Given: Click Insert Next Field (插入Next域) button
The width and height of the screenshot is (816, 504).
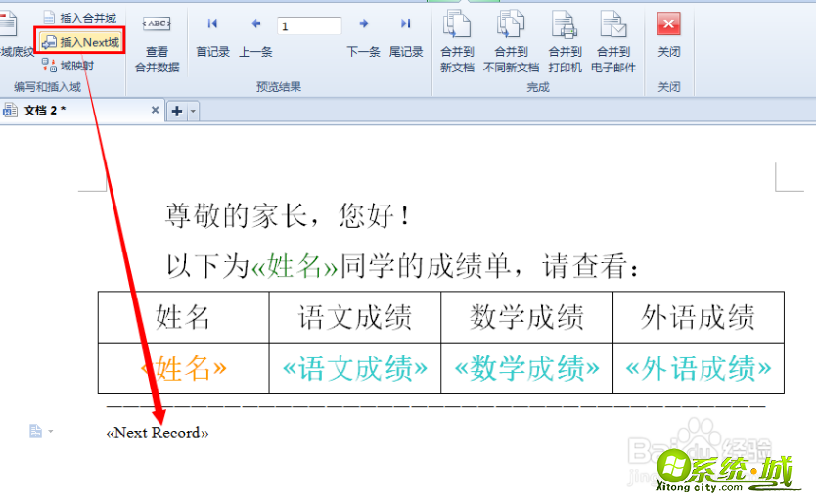Looking at the screenshot, I should 80,42.
